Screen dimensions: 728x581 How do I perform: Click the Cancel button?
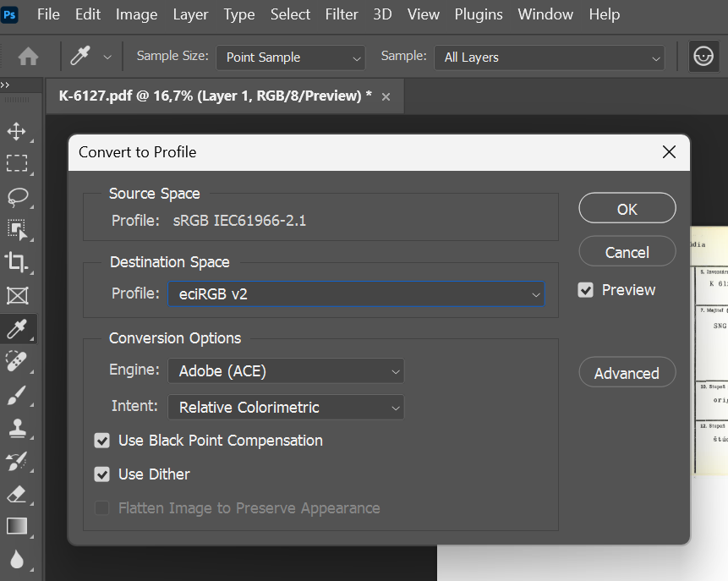627,252
